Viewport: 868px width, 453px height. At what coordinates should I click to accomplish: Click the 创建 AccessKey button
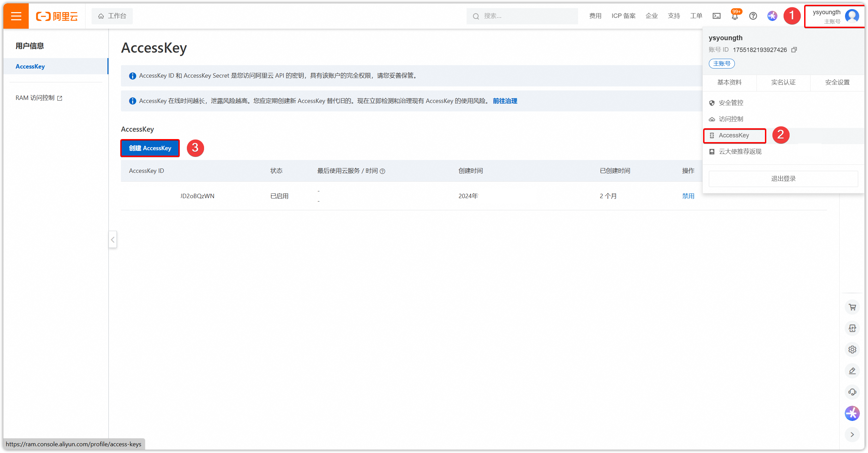[x=150, y=148]
